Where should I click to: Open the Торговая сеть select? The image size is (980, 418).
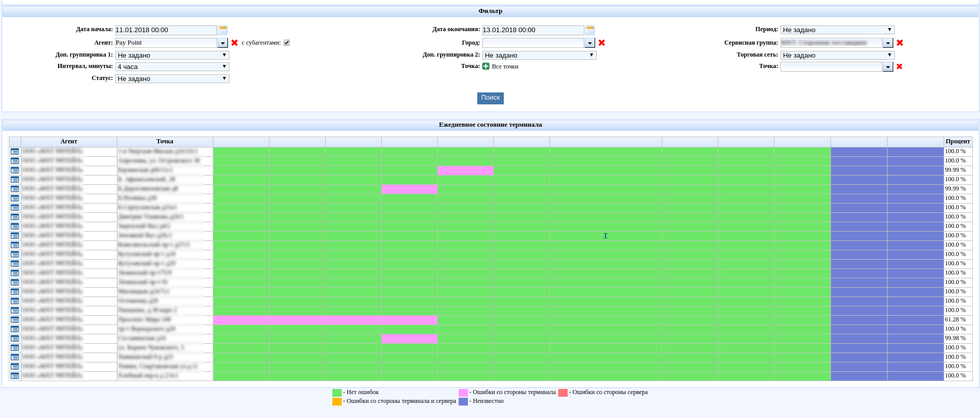pos(838,55)
